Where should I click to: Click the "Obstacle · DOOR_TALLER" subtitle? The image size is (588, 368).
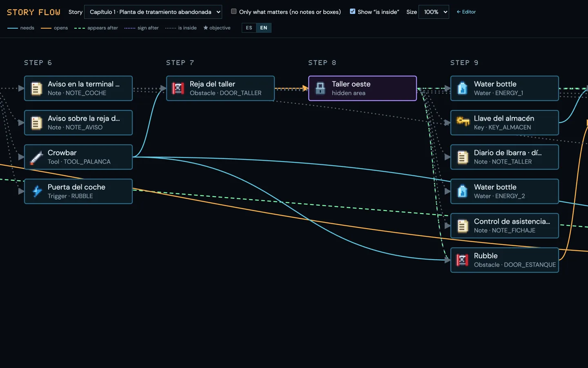[x=225, y=93]
